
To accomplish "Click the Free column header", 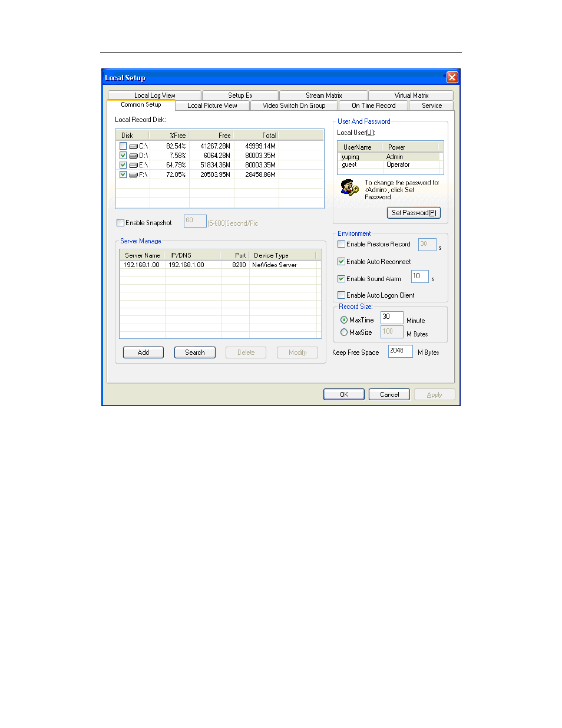I will (211, 136).
